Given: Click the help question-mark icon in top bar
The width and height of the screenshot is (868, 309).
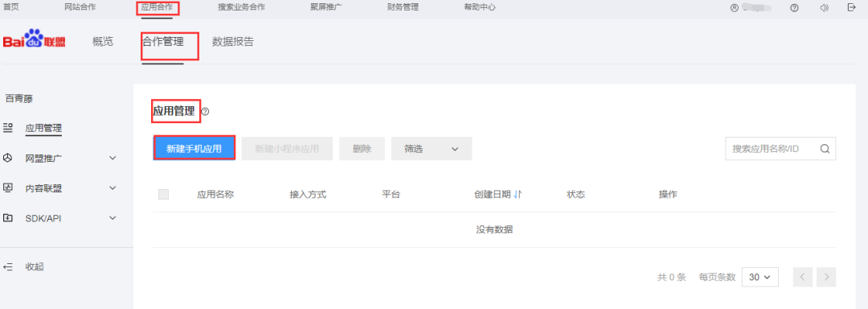Looking at the screenshot, I should tap(794, 8).
